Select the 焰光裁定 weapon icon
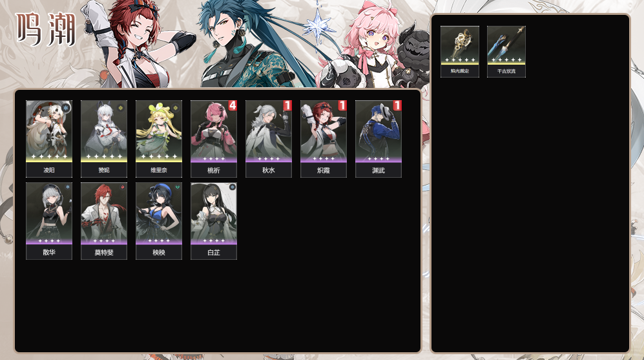This screenshot has width=644, height=360. point(460,51)
